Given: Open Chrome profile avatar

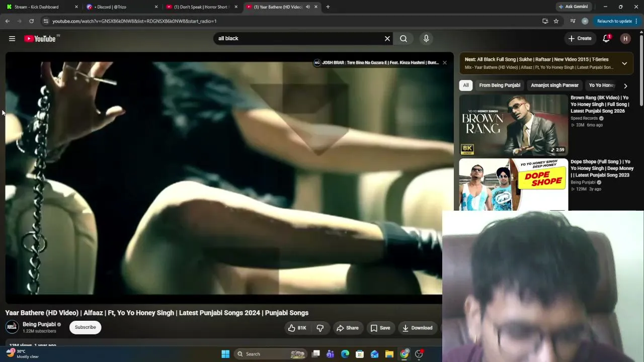Looking at the screenshot, I should coord(585,21).
